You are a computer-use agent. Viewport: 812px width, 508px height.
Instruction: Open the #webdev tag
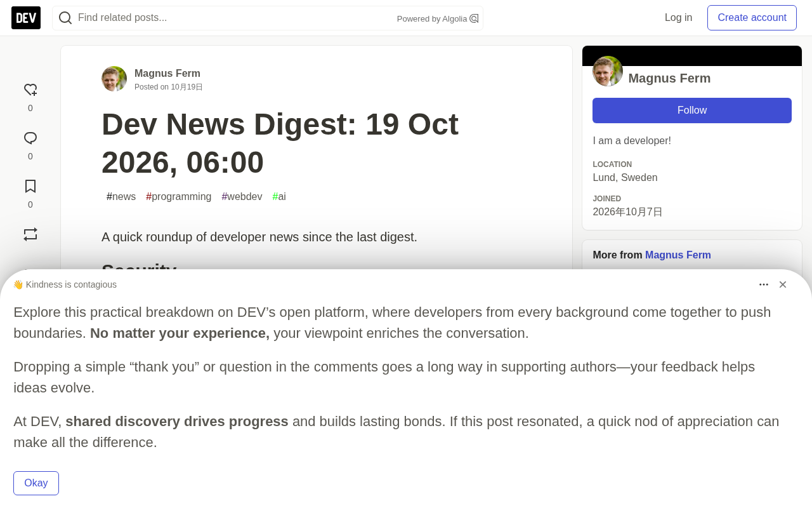(x=242, y=197)
